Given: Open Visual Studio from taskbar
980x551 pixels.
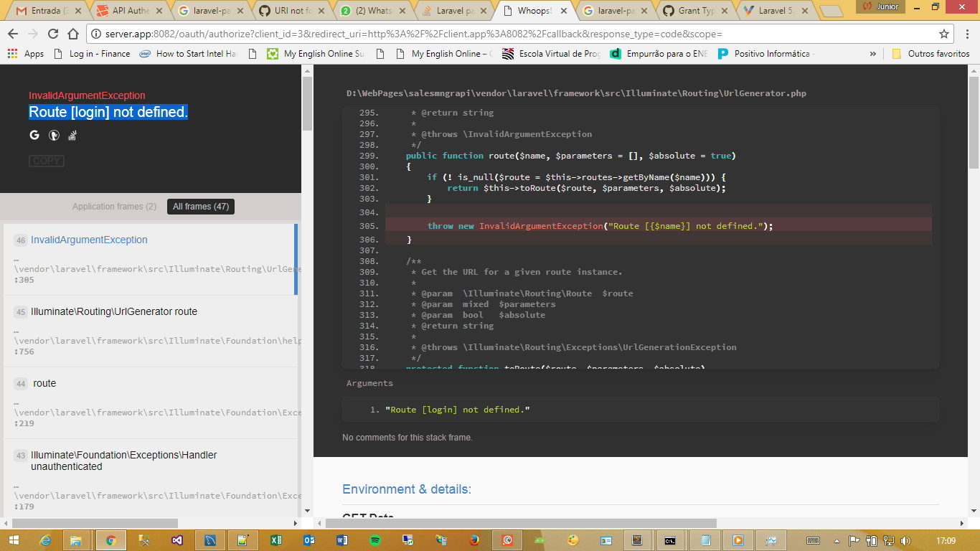Looking at the screenshot, I should [176, 540].
